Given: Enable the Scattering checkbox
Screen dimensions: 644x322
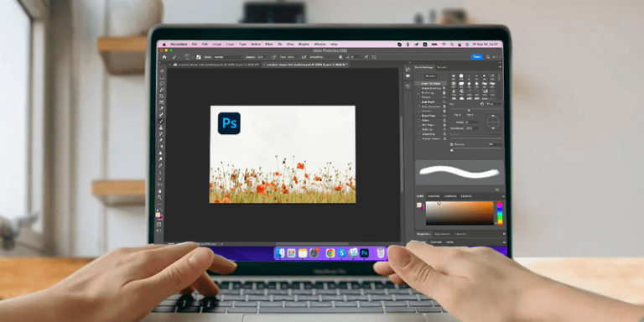Looking at the screenshot, I should (x=419, y=92).
